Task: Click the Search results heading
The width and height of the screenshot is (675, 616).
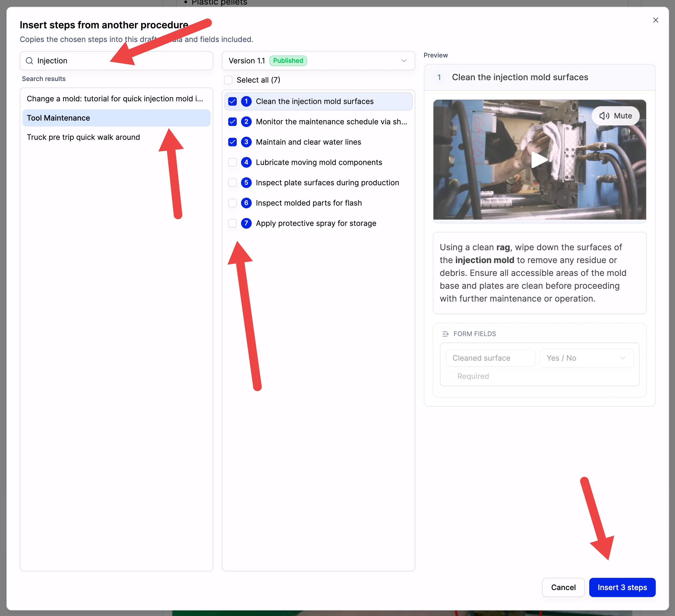Action: pyautogui.click(x=44, y=79)
